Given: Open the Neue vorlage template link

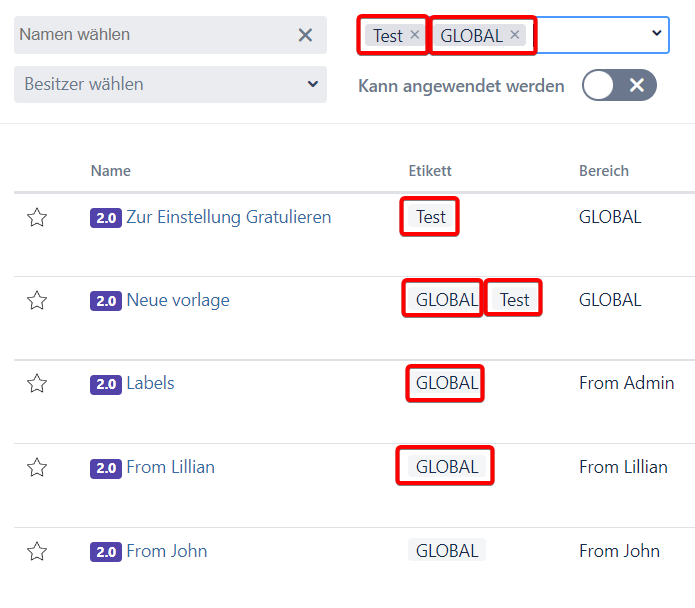Looking at the screenshot, I should click(177, 300).
